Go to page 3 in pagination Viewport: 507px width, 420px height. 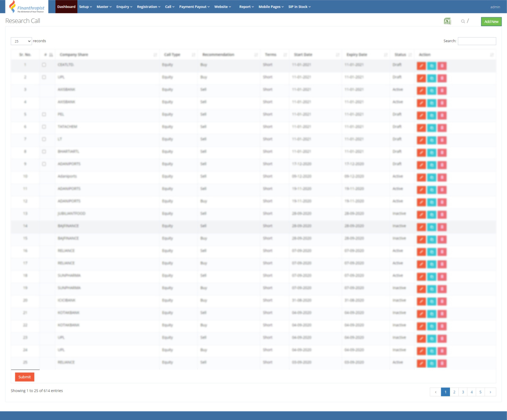click(x=463, y=392)
